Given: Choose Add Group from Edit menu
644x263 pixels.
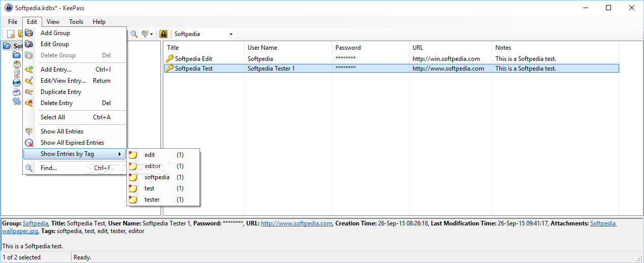Looking at the screenshot, I should [x=75, y=33].
